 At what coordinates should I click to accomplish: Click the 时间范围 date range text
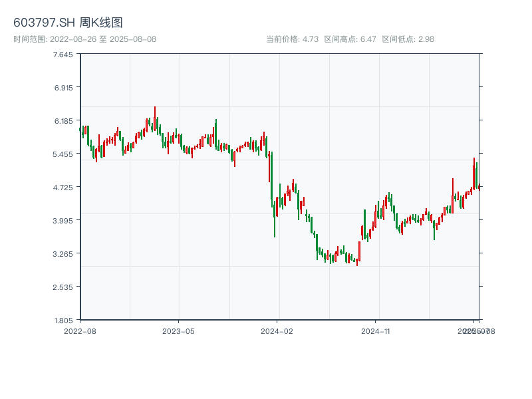pyautogui.click(x=84, y=39)
